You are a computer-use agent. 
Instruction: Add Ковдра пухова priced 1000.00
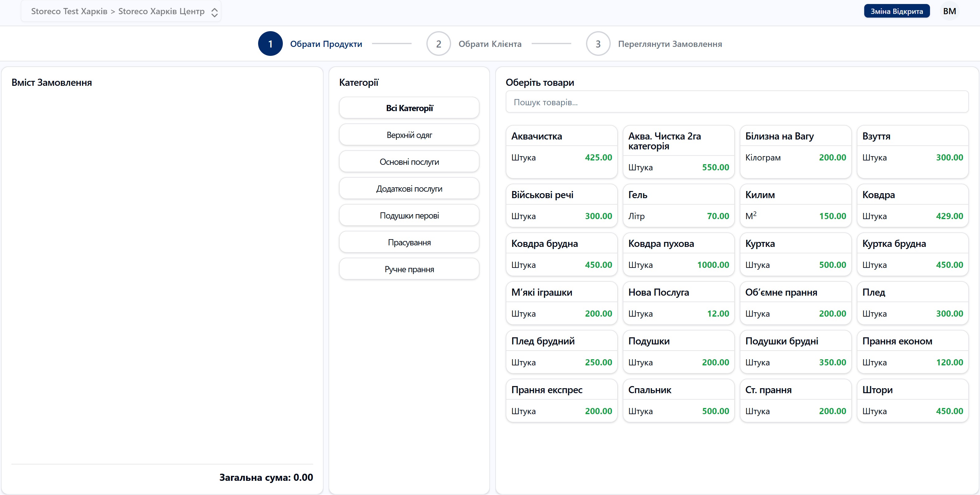click(678, 254)
